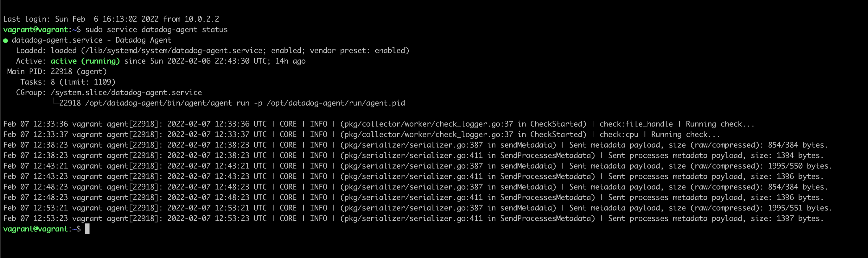Click the final 1397 bytes log line
This screenshot has height=258, width=868.
pos(413,218)
